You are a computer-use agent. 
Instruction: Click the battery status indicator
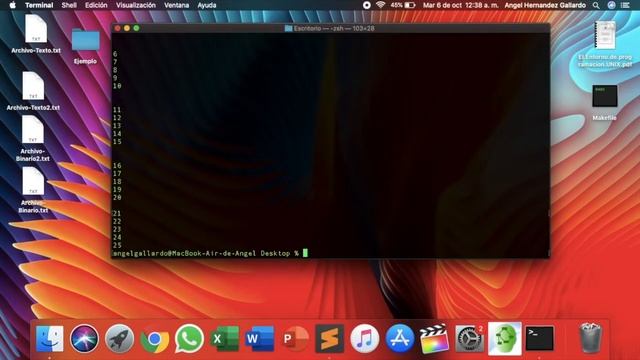point(403,5)
